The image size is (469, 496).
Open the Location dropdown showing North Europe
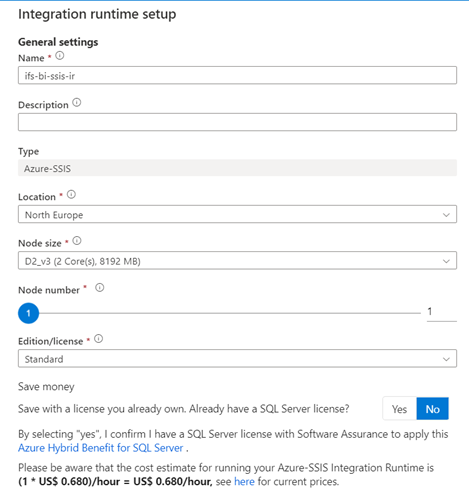(237, 214)
